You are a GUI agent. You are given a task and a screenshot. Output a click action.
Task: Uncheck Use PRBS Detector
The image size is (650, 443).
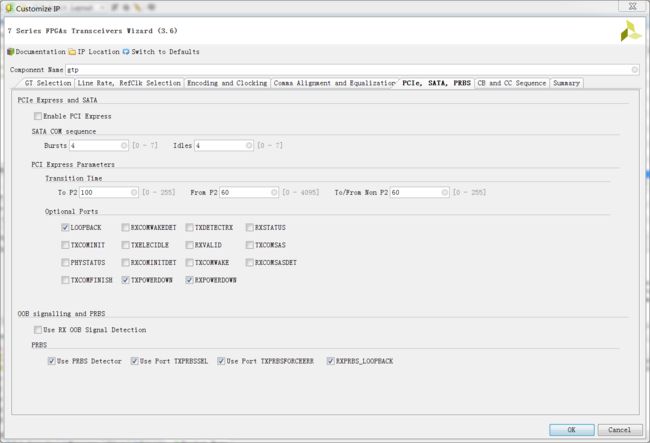[51, 361]
